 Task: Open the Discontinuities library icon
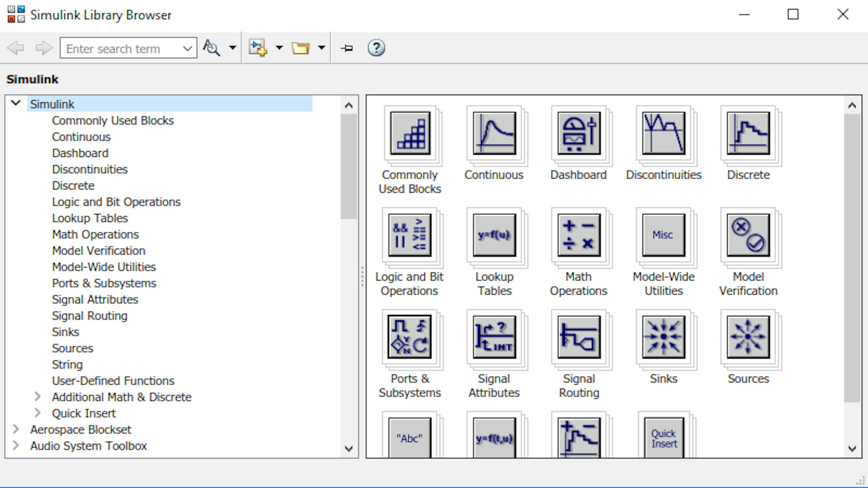pos(663,133)
